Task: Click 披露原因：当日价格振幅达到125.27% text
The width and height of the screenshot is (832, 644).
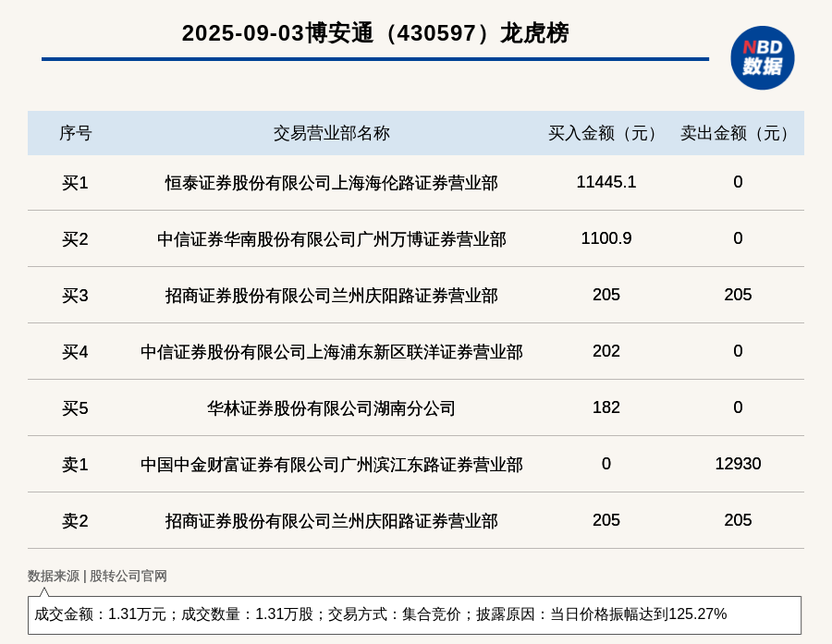Action: click(x=601, y=614)
